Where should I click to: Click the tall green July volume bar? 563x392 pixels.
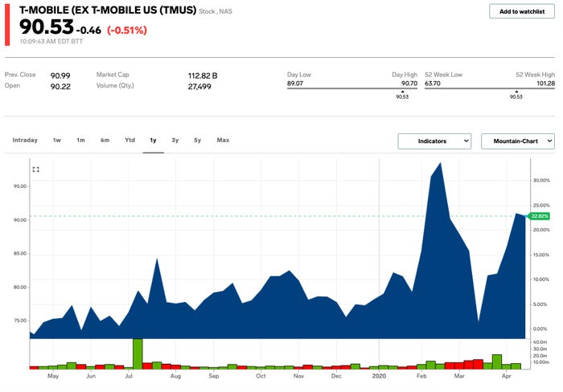(x=138, y=353)
